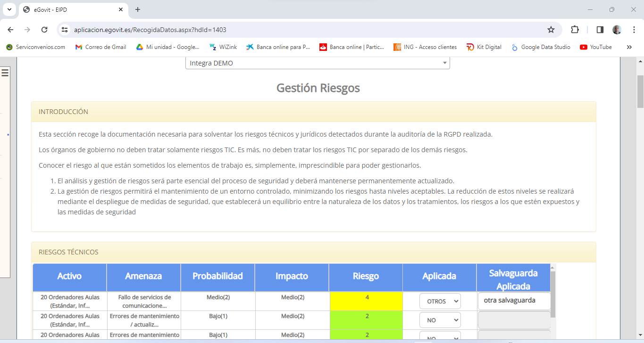Click the hamburger menu icon in sidebar
The height and width of the screenshot is (343, 644).
5,73
